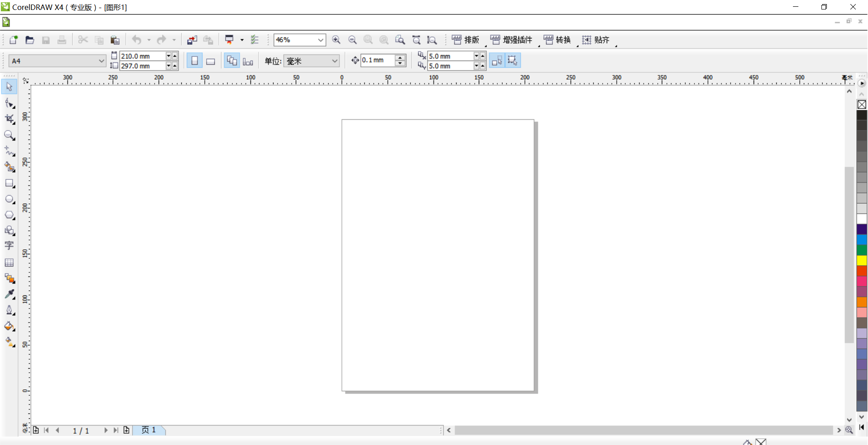Image resolution: width=868 pixels, height=445 pixels.
Task: Select the Rectangle tool
Action: (9, 183)
